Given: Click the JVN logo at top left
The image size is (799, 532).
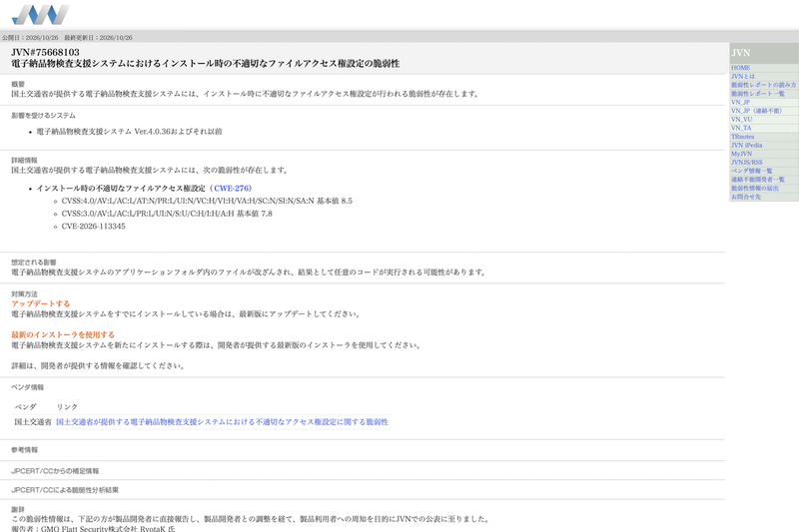Looking at the screenshot, I should tap(41, 15).
